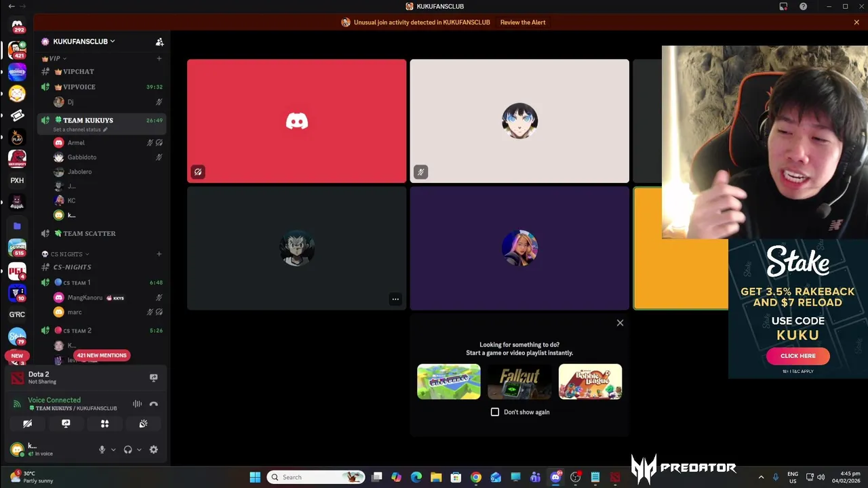Share Dota 2 screen from activity panel
The width and height of the screenshot is (868, 488).
(x=153, y=378)
